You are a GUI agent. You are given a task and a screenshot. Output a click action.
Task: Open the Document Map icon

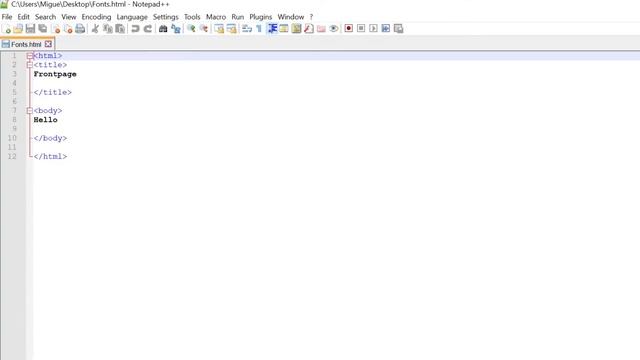click(x=296, y=29)
